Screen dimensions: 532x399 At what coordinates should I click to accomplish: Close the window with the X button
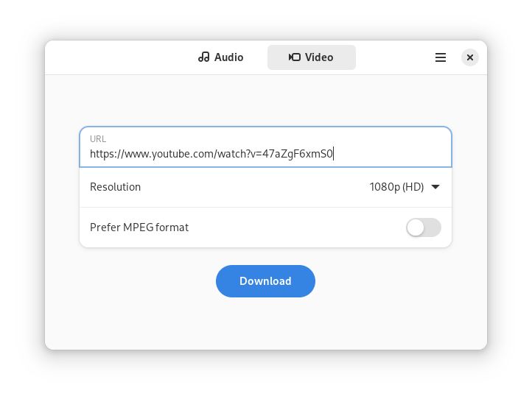point(470,57)
